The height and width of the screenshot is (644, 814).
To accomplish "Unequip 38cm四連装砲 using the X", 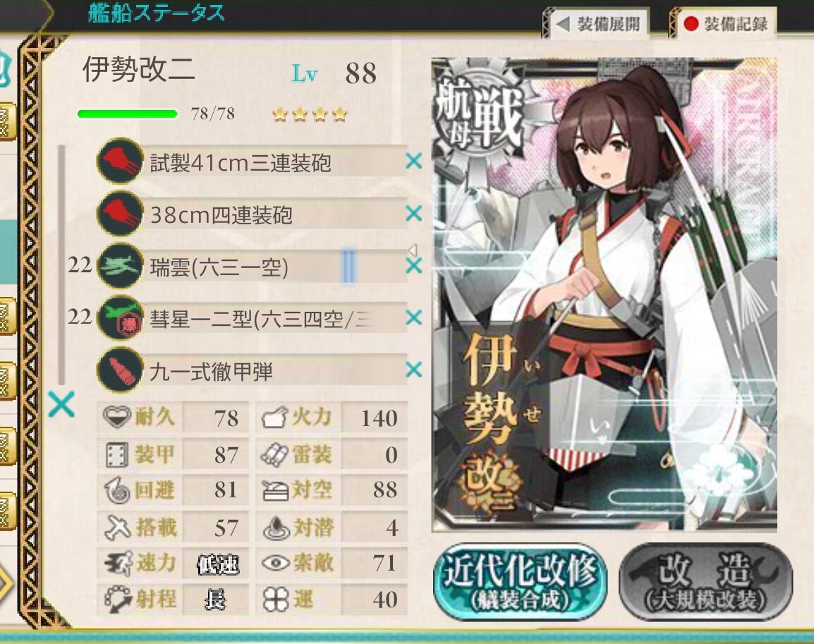I will (414, 213).
